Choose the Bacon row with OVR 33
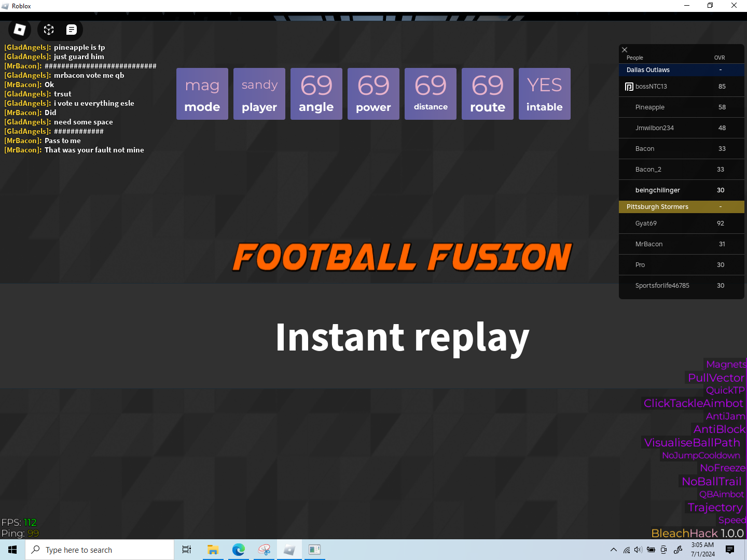The width and height of the screenshot is (747, 560). [682, 149]
